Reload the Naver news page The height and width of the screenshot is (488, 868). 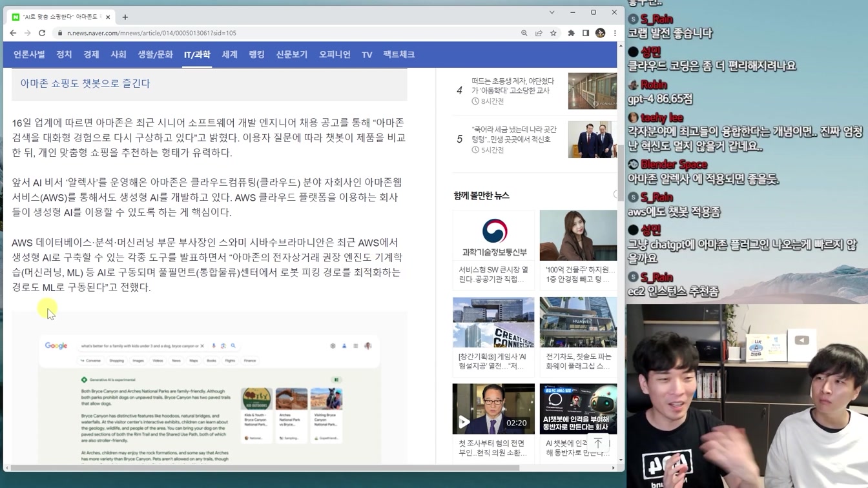tap(42, 33)
